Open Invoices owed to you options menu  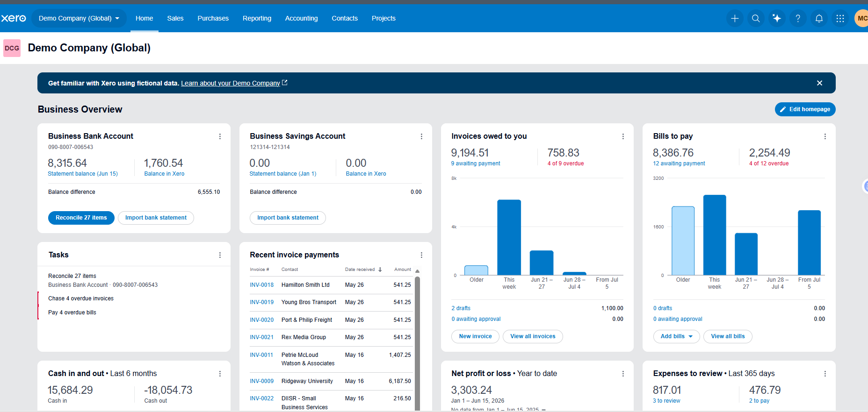[623, 136]
